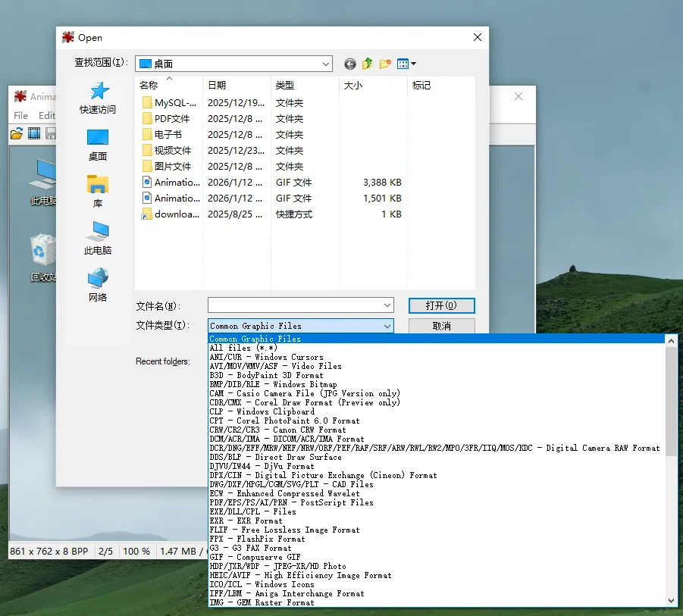683x616 pixels.
Task: Choose AVI/MOV/WMV/ASF Video Files filter
Action: pyautogui.click(x=437, y=366)
